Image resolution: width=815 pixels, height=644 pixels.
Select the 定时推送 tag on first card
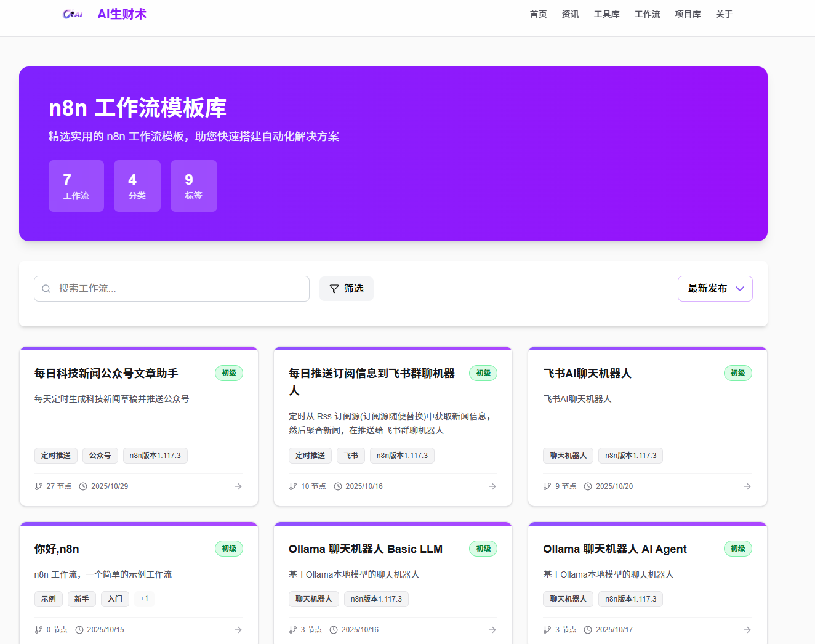click(x=56, y=456)
